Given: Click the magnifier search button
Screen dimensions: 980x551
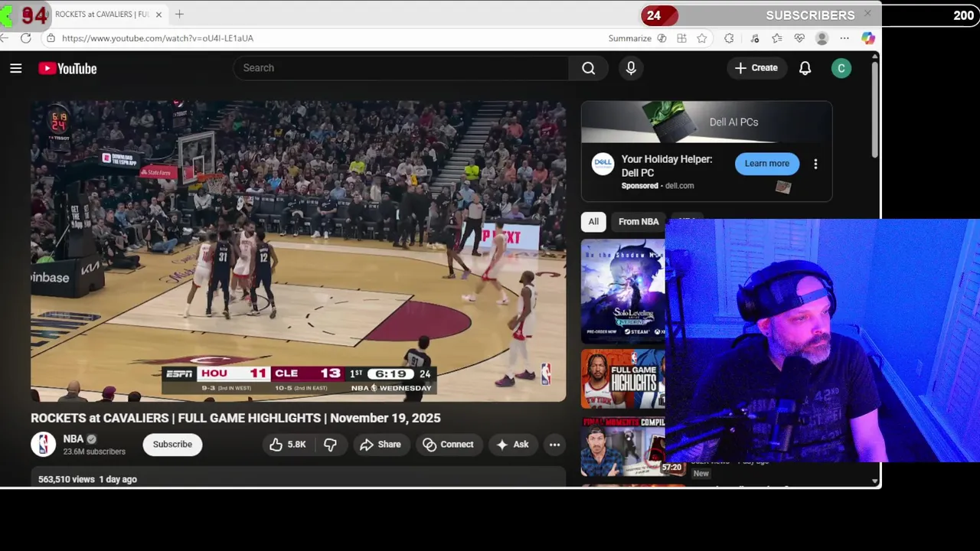Looking at the screenshot, I should pyautogui.click(x=588, y=68).
